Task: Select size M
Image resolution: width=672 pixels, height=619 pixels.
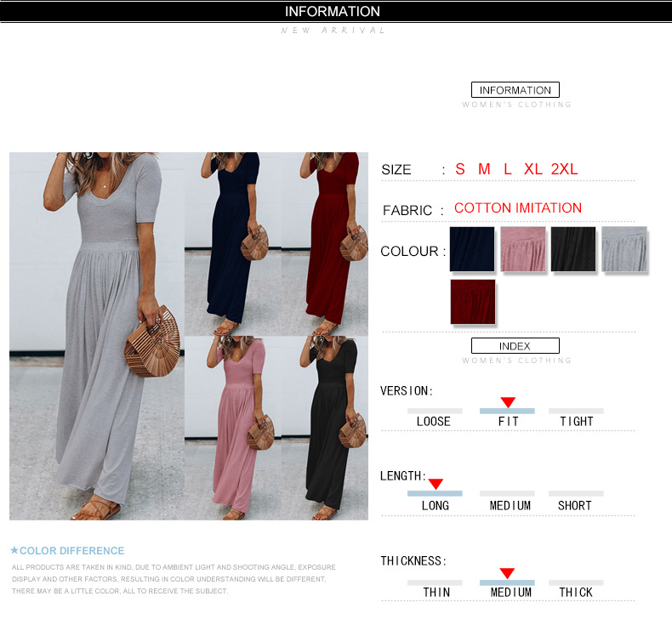Action: 484,169
